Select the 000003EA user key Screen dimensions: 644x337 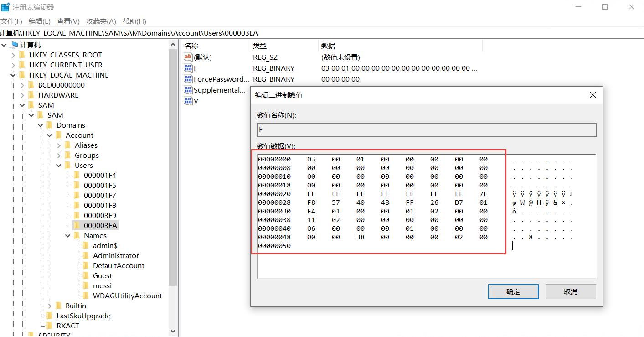click(102, 225)
